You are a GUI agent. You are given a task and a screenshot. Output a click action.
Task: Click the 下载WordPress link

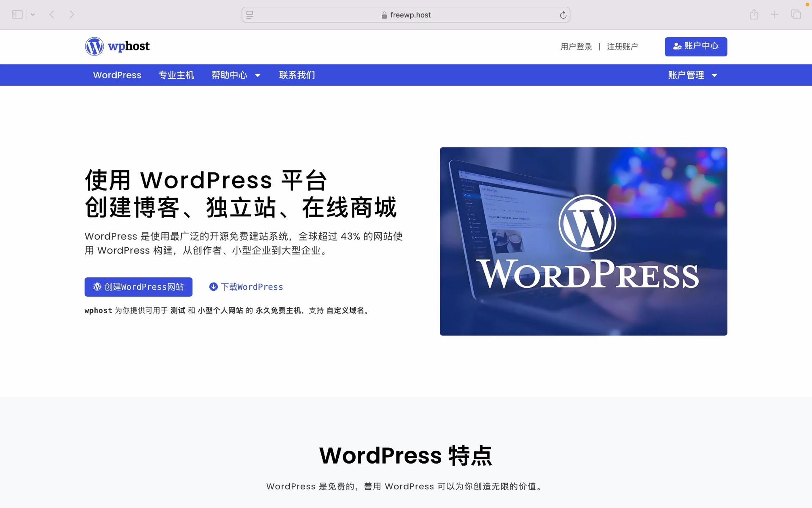click(x=246, y=287)
